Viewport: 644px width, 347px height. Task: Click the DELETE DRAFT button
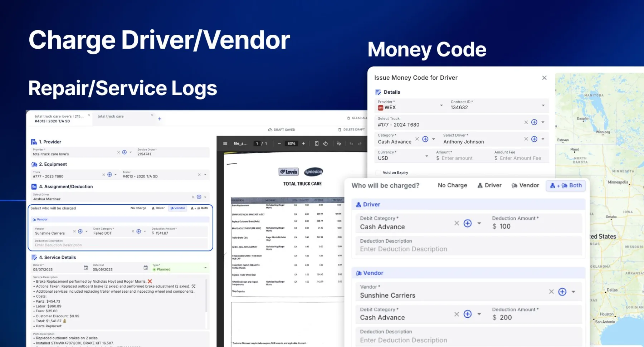click(x=351, y=129)
